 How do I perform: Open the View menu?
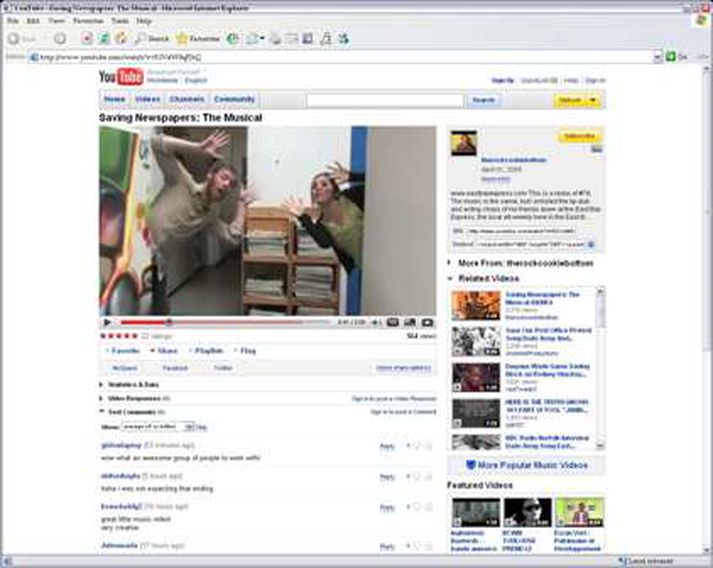pos(56,21)
